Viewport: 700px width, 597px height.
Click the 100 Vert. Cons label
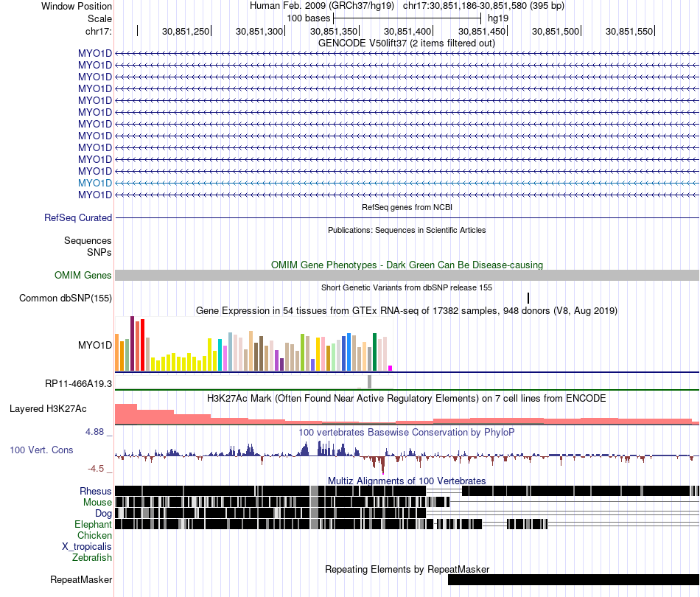(41, 450)
